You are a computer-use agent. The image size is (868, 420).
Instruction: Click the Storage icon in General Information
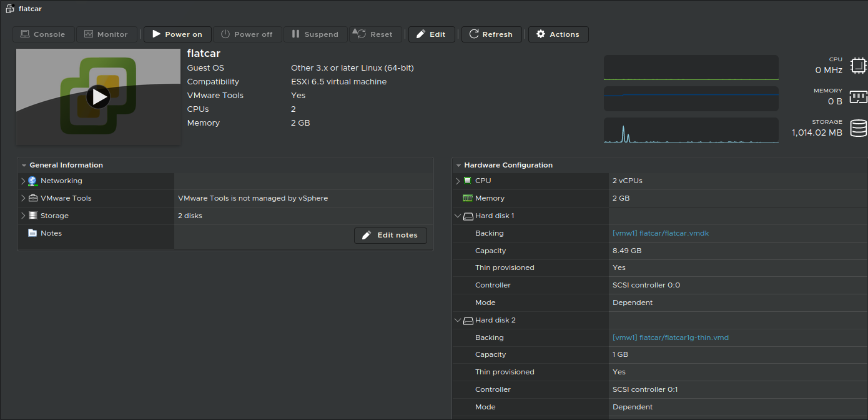33,216
